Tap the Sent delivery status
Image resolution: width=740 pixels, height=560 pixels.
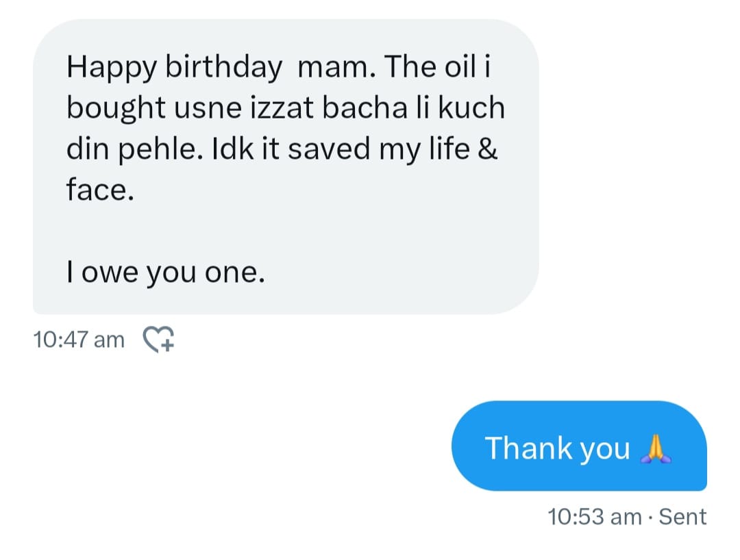tap(682, 517)
